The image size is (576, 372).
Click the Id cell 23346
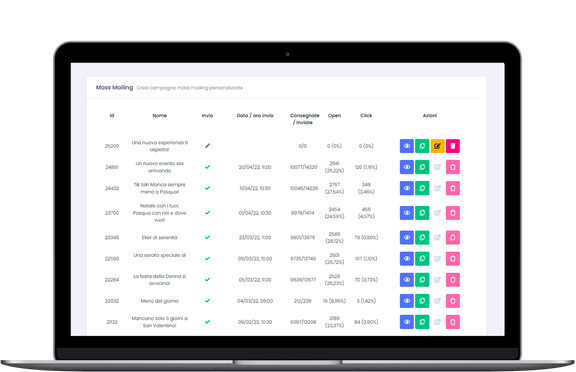(x=112, y=238)
